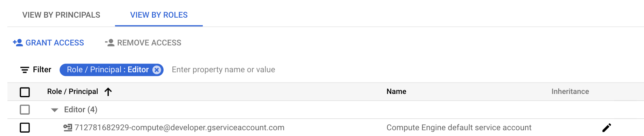This screenshot has height=136, width=644.
Task: Click the Remove Access button
Action: tap(149, 43)
